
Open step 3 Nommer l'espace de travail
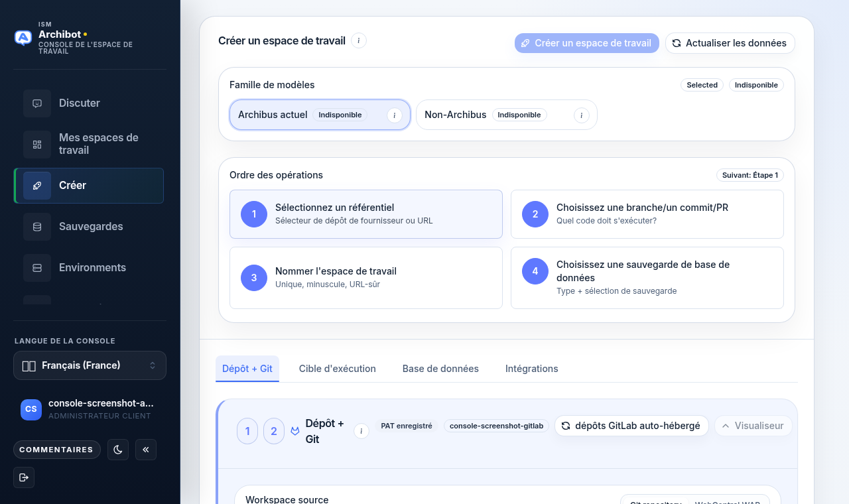point(366,278)
